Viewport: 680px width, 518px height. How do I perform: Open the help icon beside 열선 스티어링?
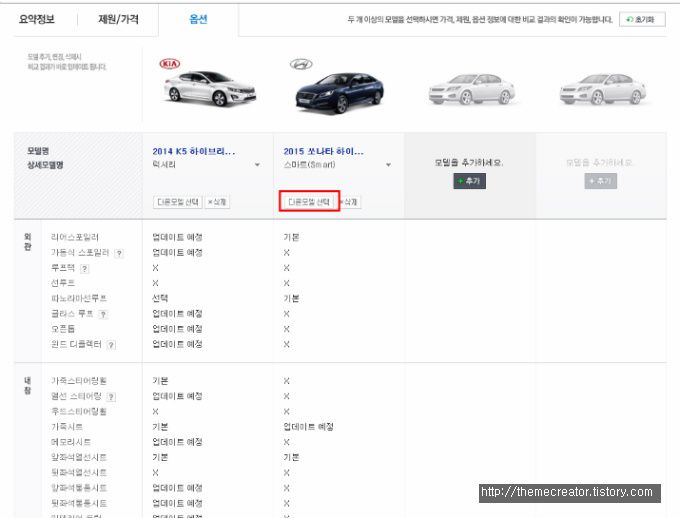(111, 397)
